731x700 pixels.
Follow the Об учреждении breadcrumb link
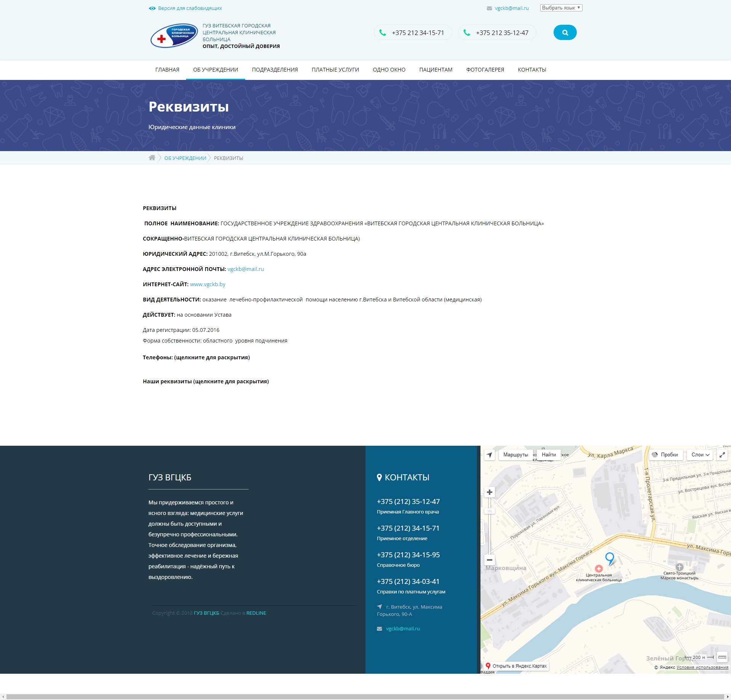[185, 158]
